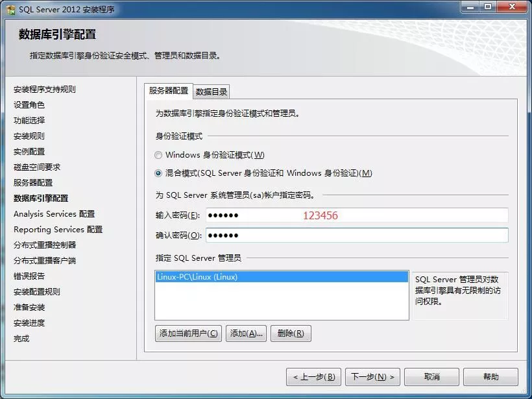
Task: Click 完成 sidebar step
Action: [21, 339]
